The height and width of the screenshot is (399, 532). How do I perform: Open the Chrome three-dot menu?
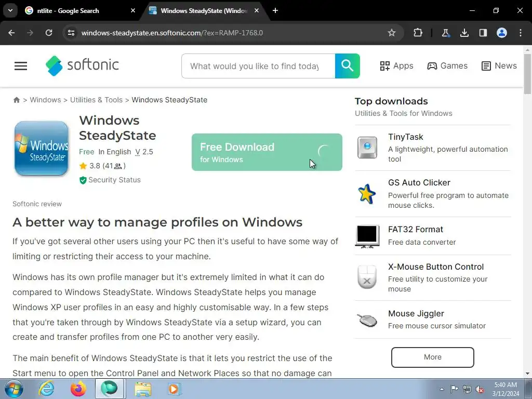pyautogui.click(x=521, y=33)
